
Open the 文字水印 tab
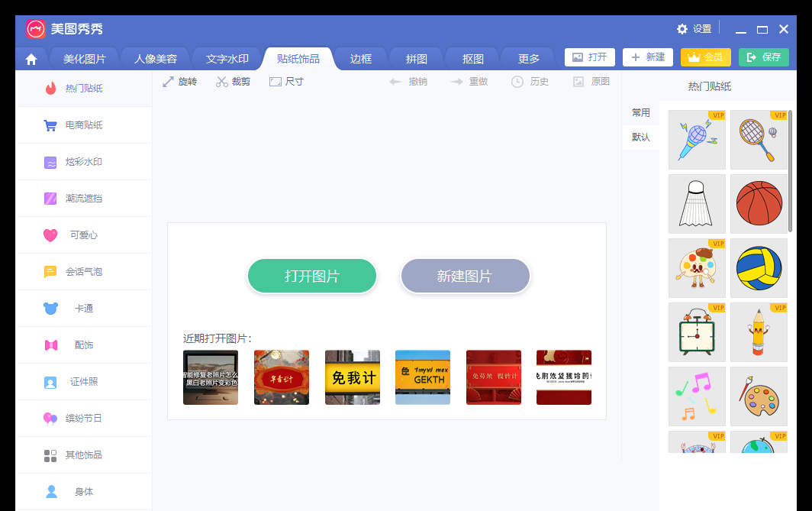coord(227,59)
